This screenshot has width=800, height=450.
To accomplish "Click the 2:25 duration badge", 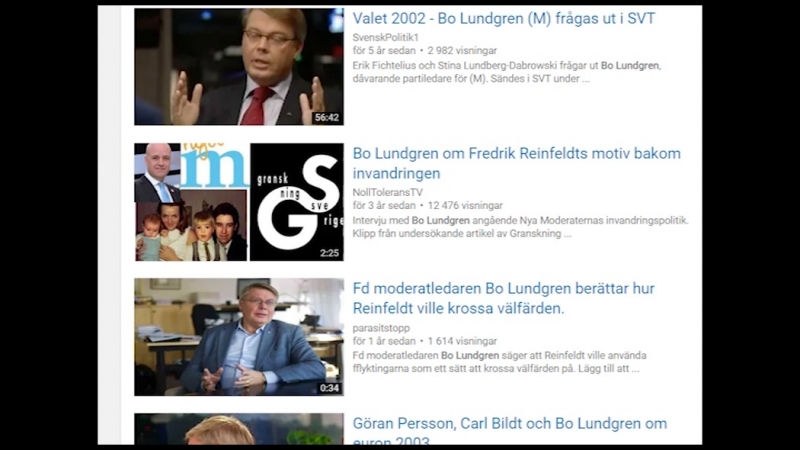I will tap(330, 253).
